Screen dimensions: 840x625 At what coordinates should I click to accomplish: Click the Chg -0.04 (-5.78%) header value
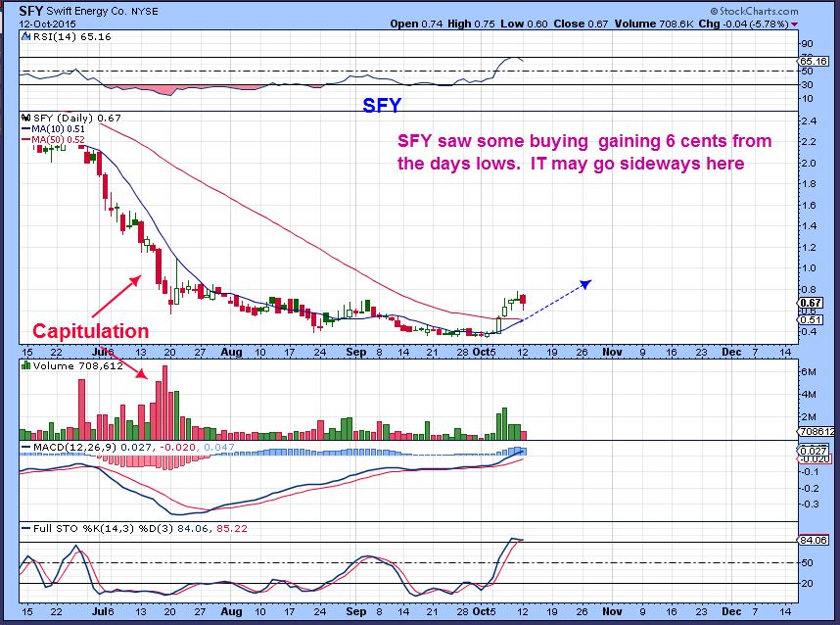(744, 24)
